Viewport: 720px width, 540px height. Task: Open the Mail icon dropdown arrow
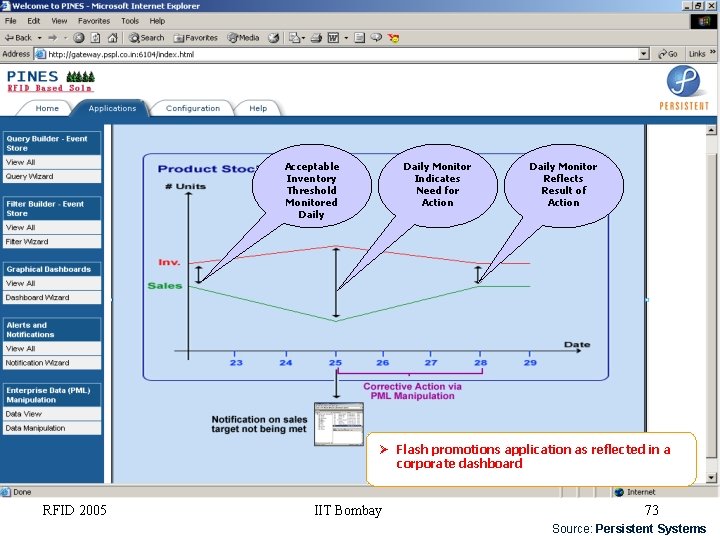[x=303, y=38]
